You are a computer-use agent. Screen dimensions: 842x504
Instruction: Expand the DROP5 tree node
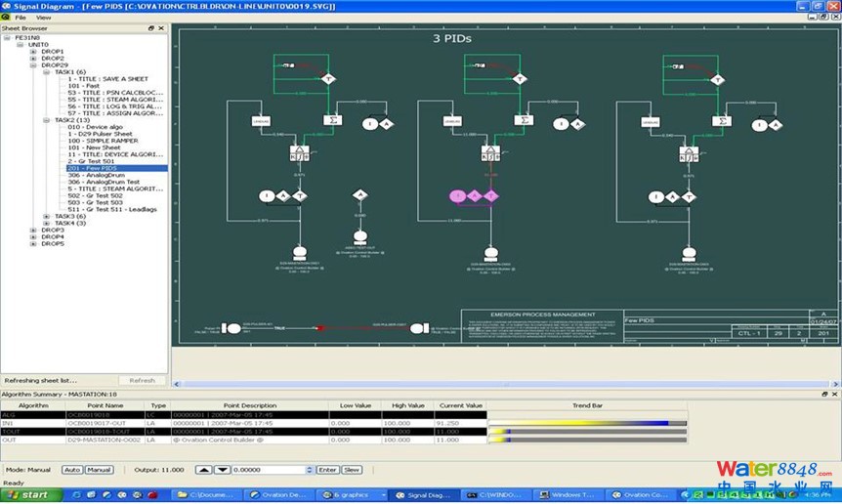tap(33, 243)
